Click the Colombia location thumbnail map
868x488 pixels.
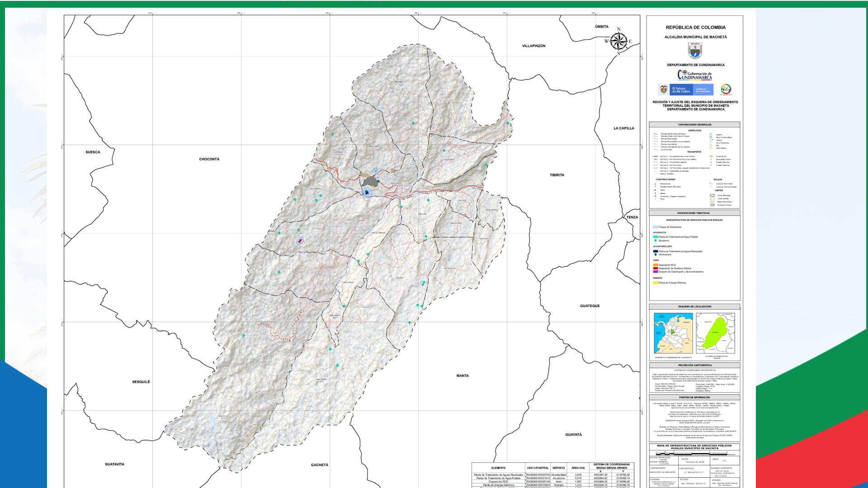[673, 333]
